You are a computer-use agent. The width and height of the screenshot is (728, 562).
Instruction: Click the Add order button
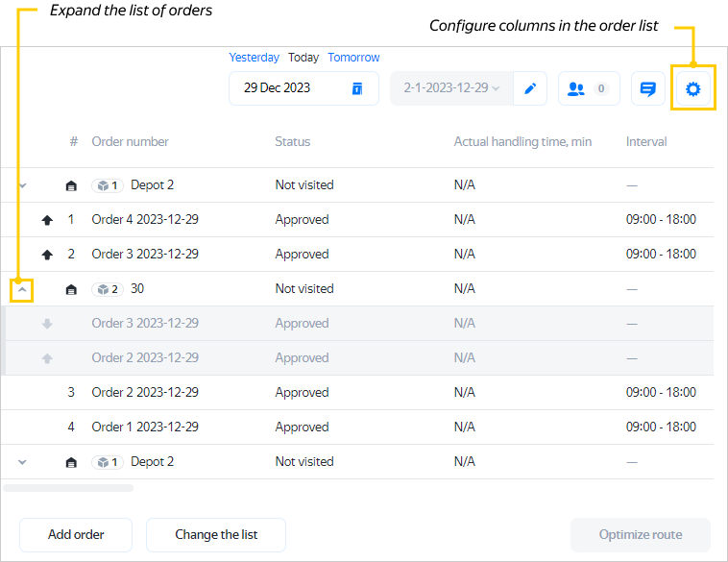pos(76,535)
